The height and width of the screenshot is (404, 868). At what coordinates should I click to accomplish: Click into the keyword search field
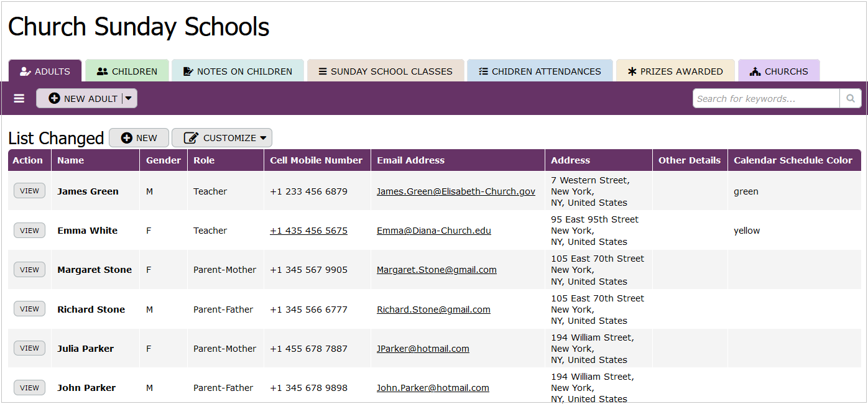point(766,98)
